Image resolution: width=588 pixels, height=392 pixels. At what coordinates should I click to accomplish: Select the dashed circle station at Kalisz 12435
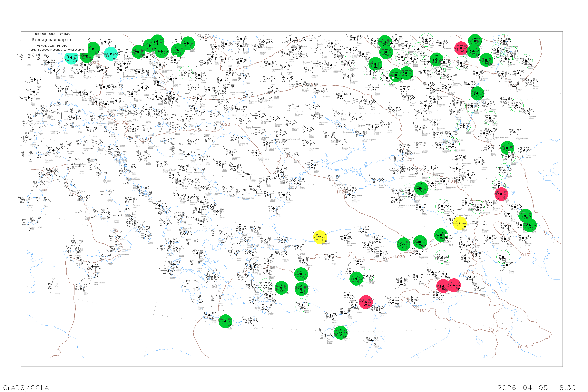coord(185,73)
